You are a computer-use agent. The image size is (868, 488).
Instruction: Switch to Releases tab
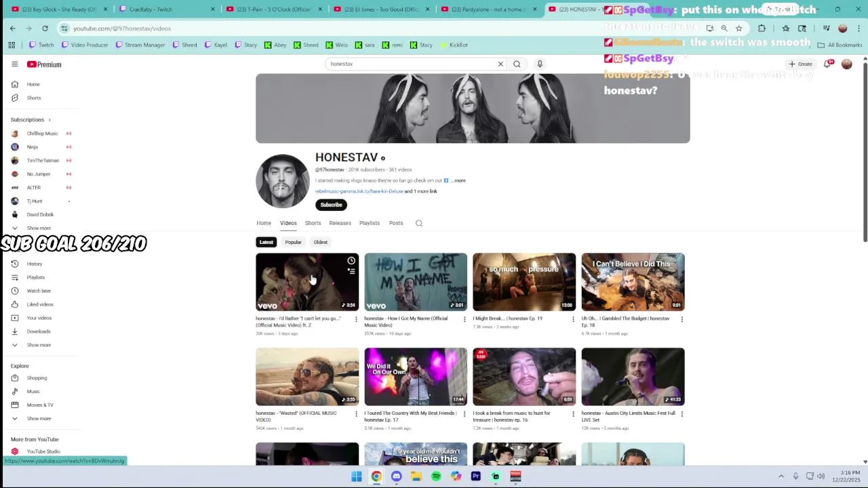[340, 223]
